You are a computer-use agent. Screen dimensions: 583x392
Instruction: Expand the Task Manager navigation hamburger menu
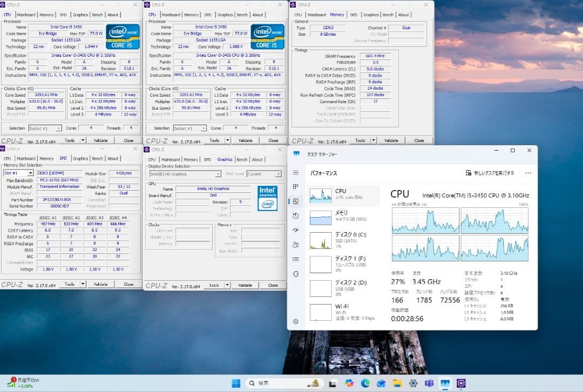(x=296, y=172)
